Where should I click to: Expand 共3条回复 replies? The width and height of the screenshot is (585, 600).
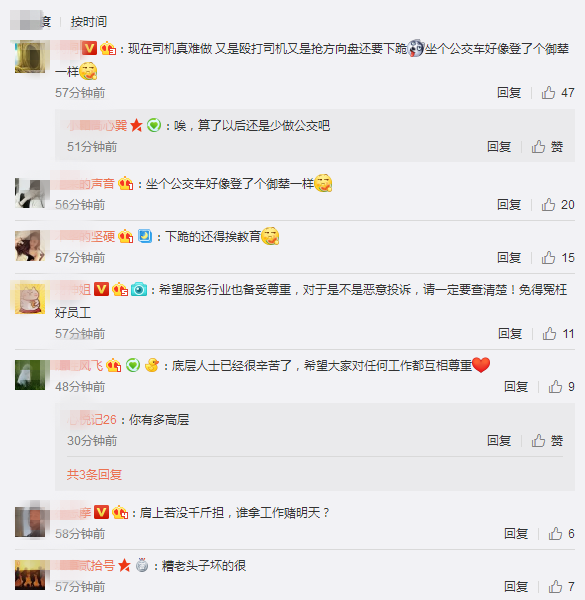[x=94, y=475]
